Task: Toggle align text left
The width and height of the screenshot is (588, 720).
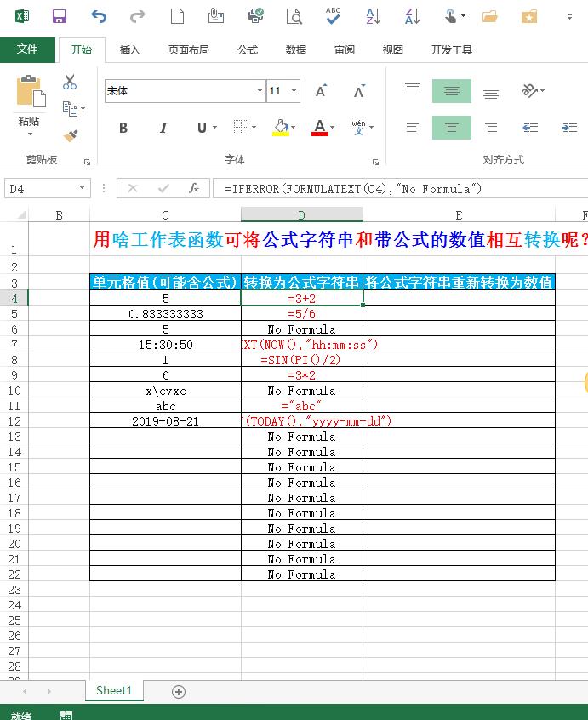Action: pos(413,127)
